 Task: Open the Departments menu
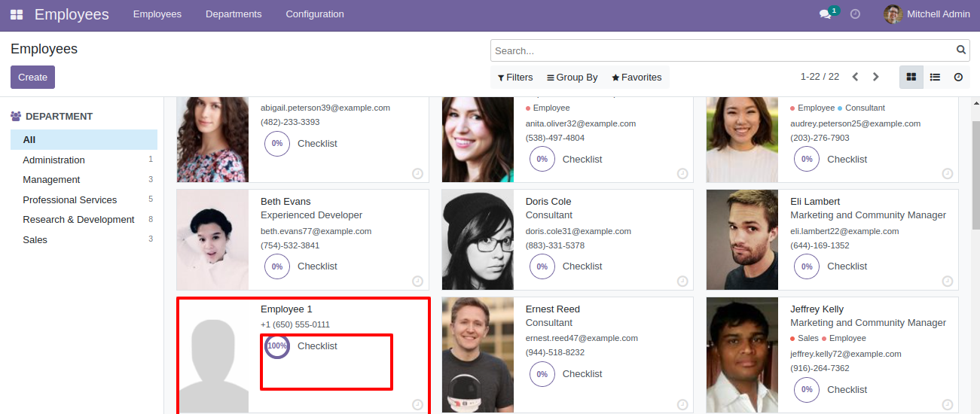234,14
